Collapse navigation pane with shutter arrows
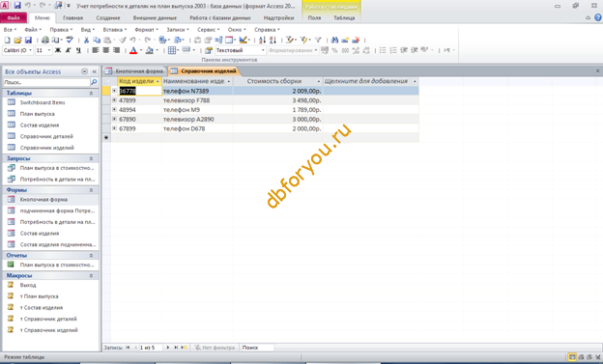 95,71
